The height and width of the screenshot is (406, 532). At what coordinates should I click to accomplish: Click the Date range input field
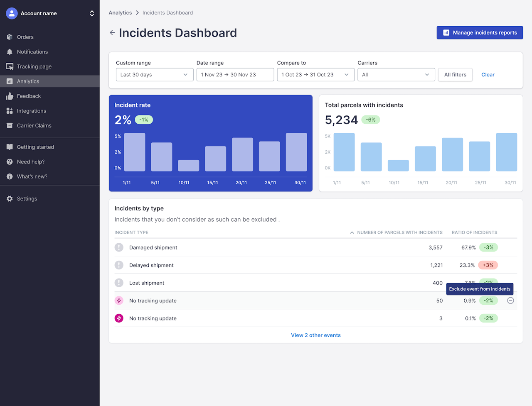tap(235, 75)
